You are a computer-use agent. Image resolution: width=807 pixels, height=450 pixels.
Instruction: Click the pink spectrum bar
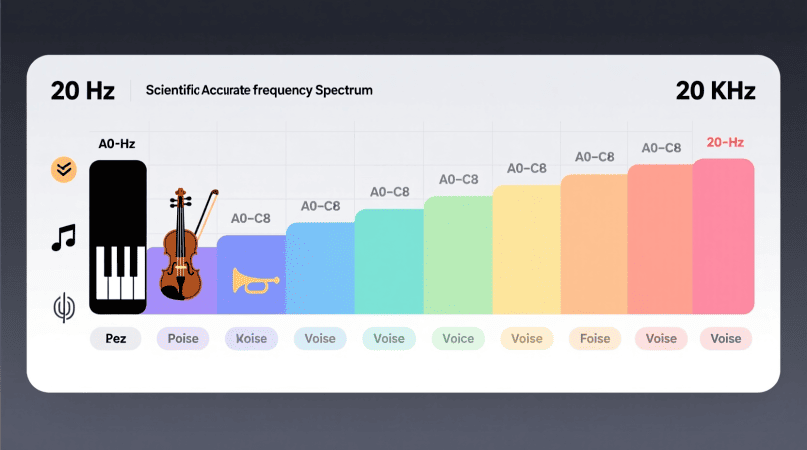[723, 236]
